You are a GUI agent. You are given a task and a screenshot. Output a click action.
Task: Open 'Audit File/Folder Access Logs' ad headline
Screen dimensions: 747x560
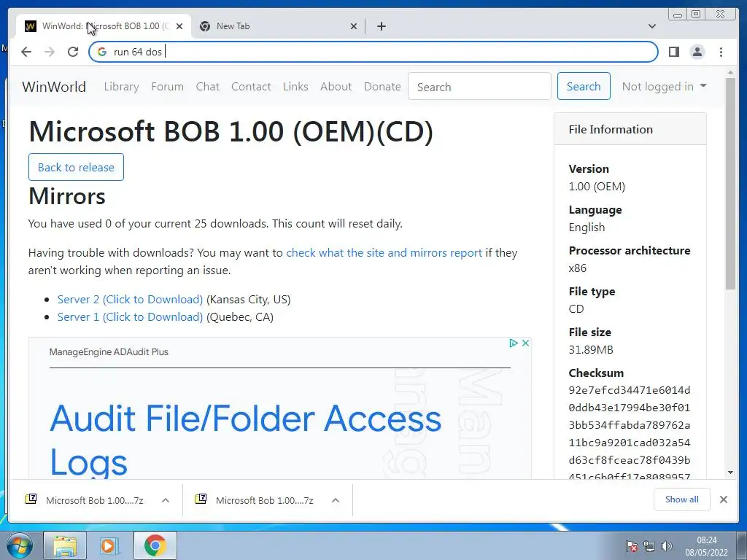coord(246,440)
